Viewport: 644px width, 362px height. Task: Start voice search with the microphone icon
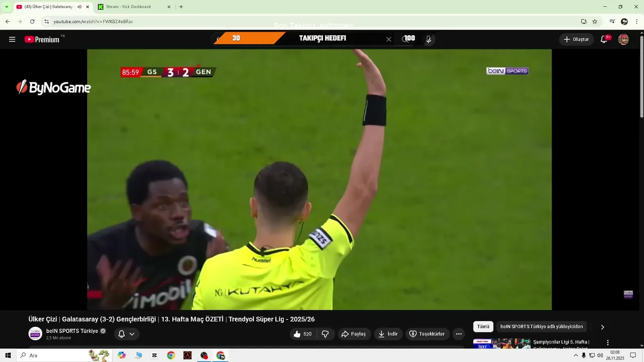(429, 39)
